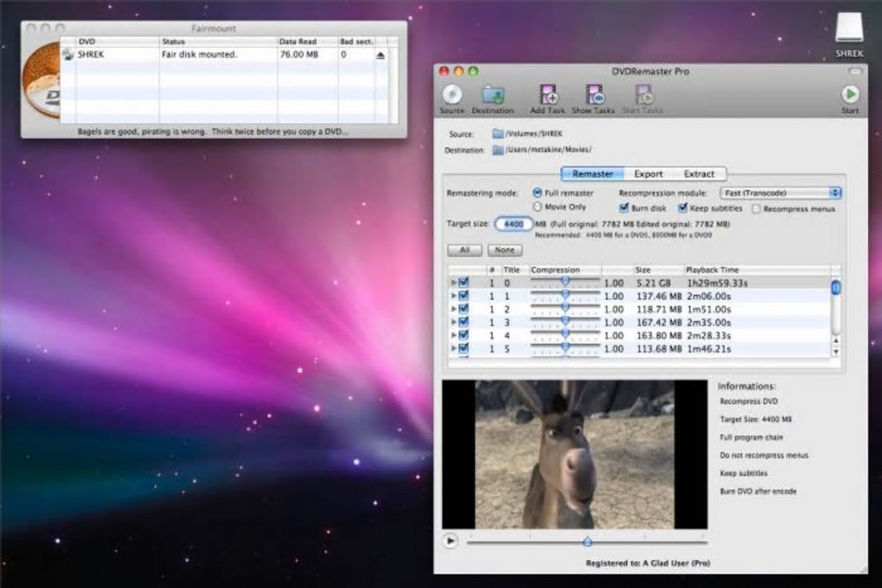Viewport: 882px width, 588px height.
Task: Toggle the Keep subtitles checkbox
Action: pyautogui.click(x=682, y=208)
